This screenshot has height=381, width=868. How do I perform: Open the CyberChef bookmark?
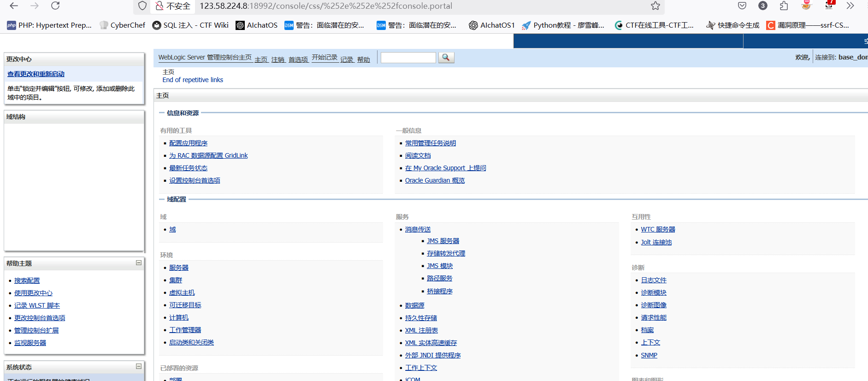coord(123,25)
